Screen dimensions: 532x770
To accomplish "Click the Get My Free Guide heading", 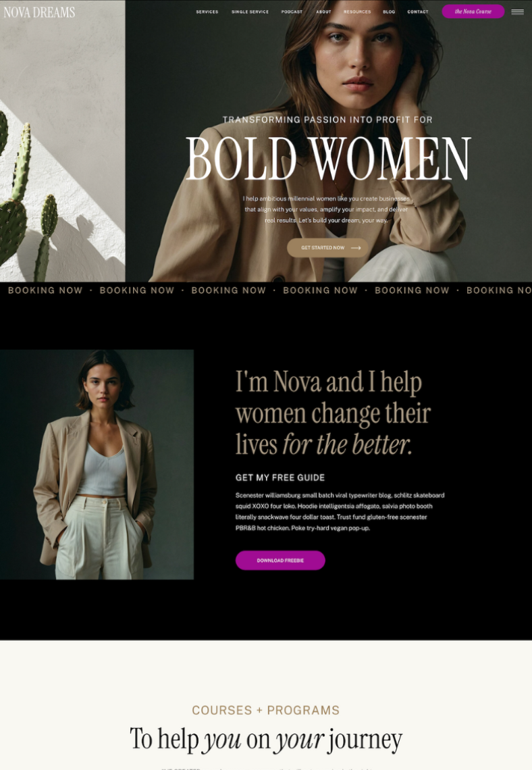I will 280,478.
